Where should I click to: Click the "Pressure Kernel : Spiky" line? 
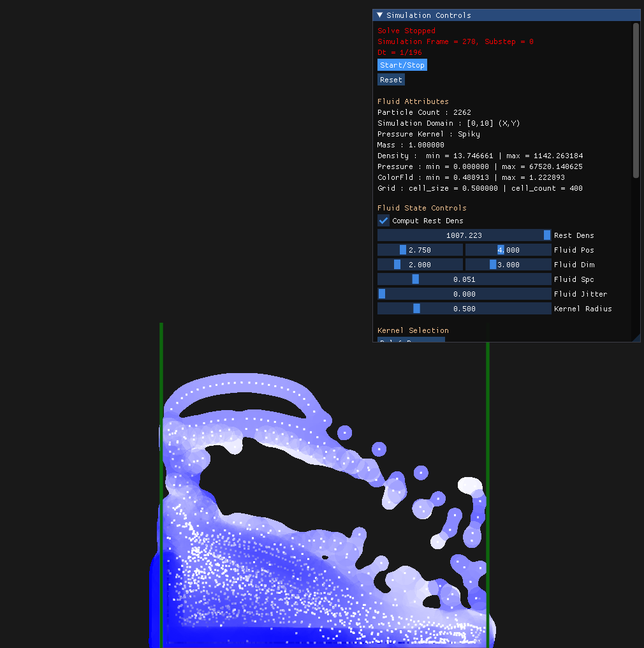(428, 134)
